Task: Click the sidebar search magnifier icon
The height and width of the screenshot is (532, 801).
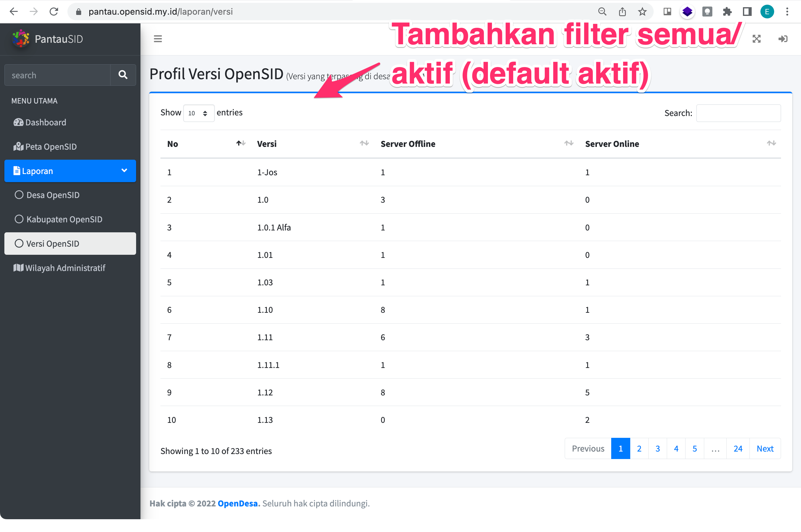Action: (x=123, y=75)
